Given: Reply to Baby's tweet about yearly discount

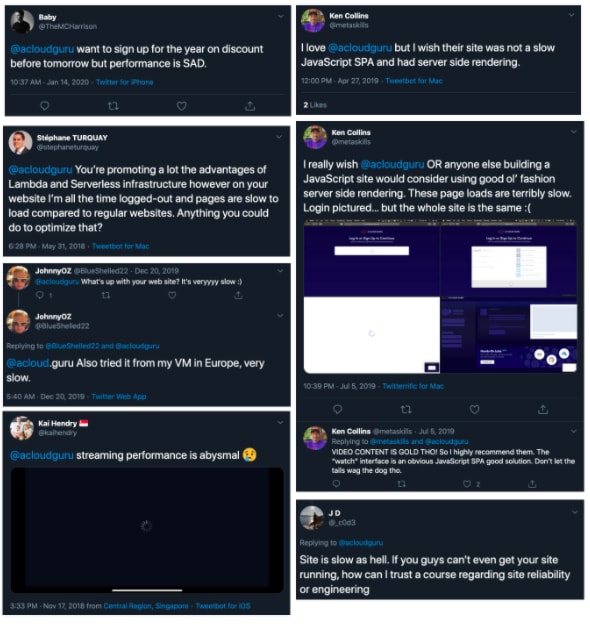Looking at the screenshot, I should (x=44, y=106).
